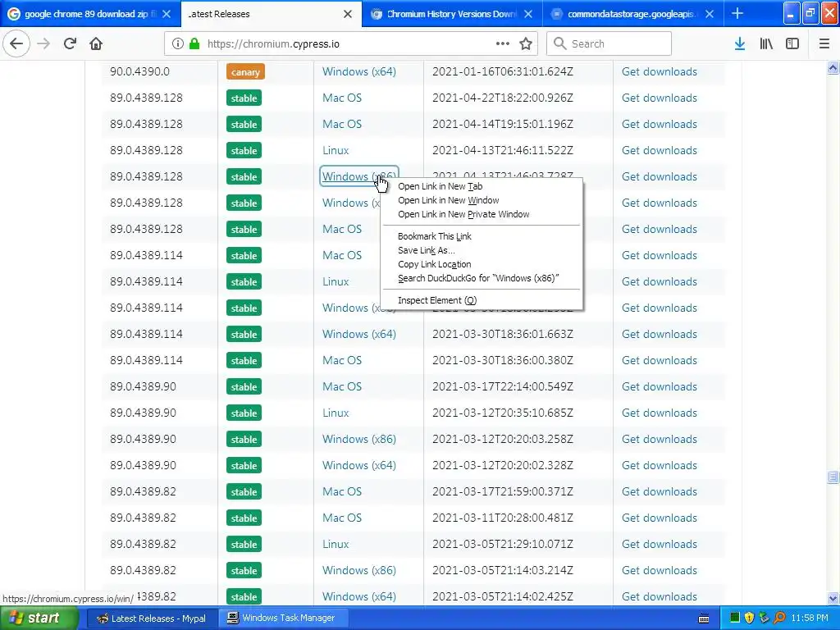Click the scrollbar down arrow

coord(833,598)
